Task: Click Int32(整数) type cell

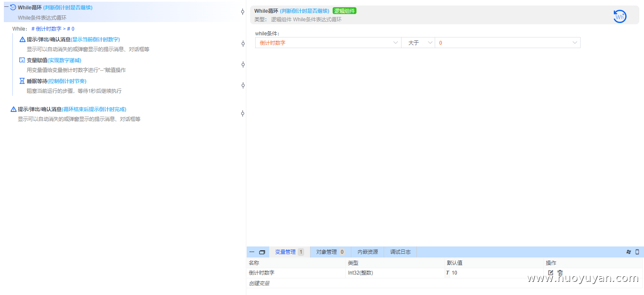Action: click(x=395, y=273)
